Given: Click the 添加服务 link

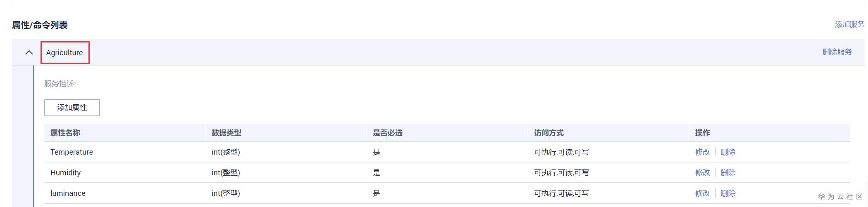Looking at the screenshot, I should click(x=849, y=24).
